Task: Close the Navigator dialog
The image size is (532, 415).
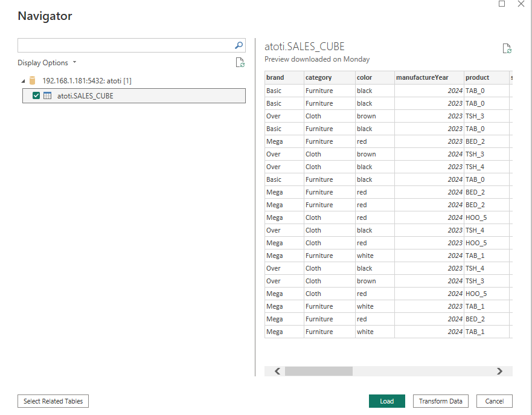Action: click(521, 4)
